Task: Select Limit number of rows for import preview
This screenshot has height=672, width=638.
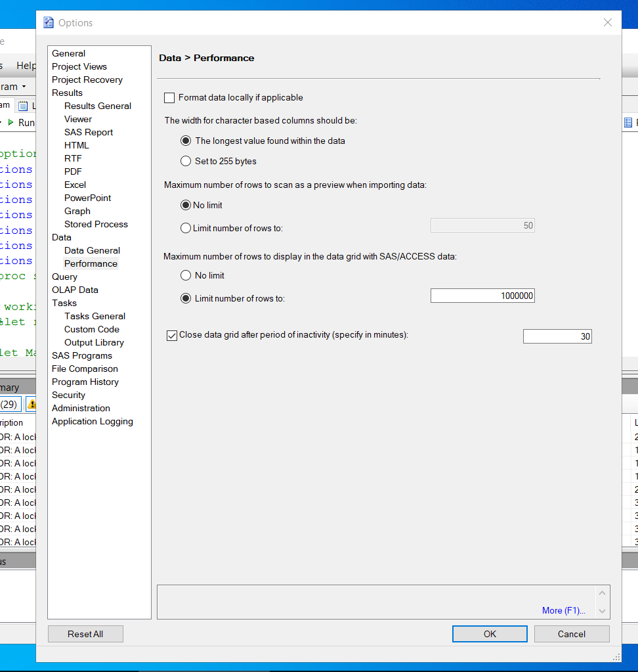Action: [185, 228]
